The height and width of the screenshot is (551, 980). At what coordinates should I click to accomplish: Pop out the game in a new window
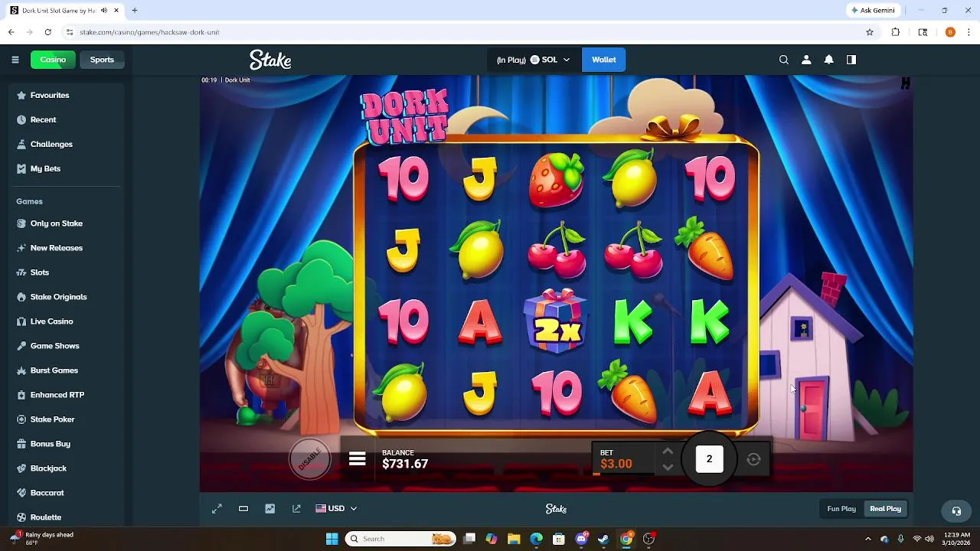(x=296, y=509)
